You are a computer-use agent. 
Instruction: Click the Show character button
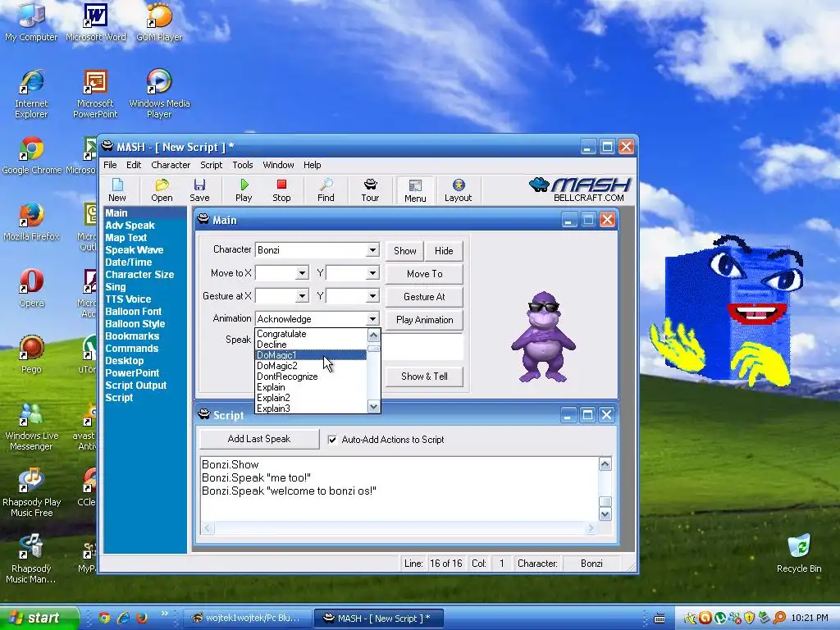[x=404, y=251]
